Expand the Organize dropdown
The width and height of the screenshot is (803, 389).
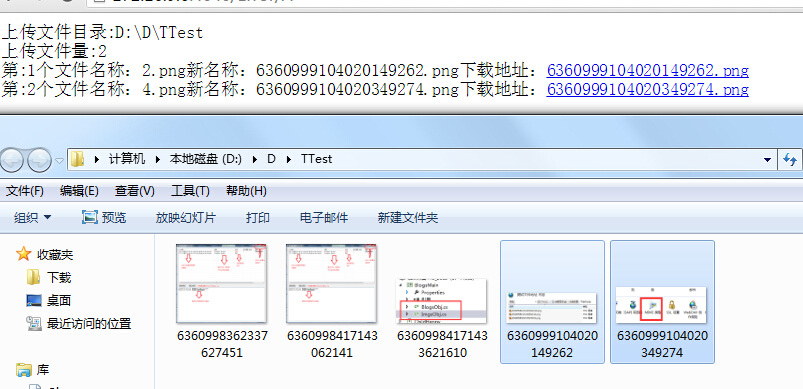pyautogui.click(x=32, y=218)
